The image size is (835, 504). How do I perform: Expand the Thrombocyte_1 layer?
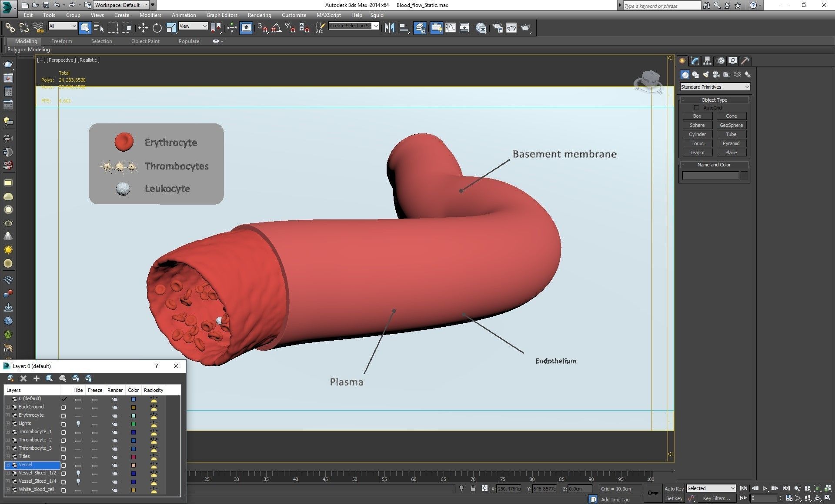7,432
